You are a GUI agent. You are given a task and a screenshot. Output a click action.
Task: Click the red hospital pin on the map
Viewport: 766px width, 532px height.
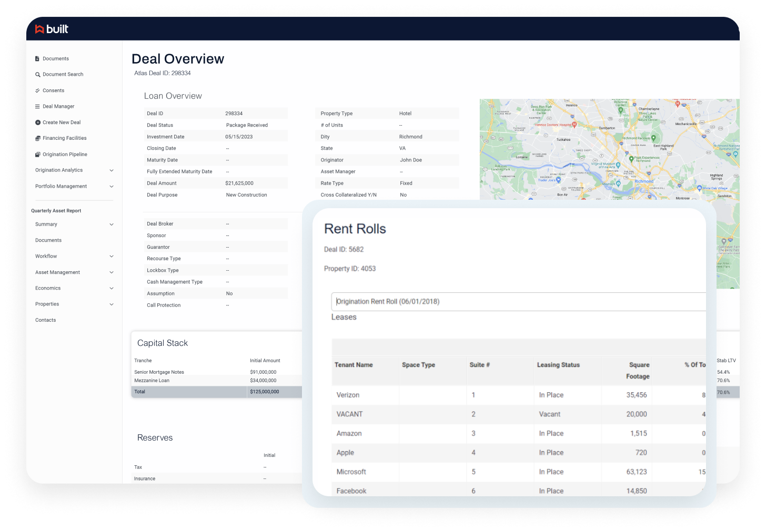click(575, 126)
